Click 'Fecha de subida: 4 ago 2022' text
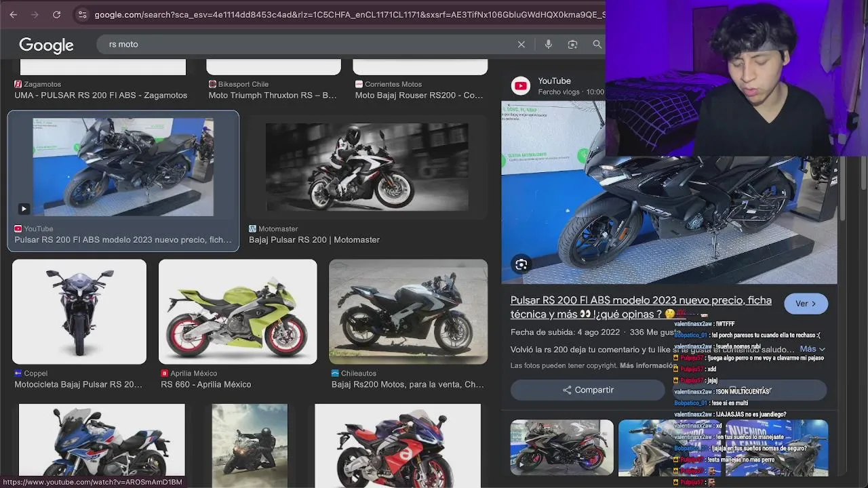Image resolution: width=868 pixels, height=488 pixels. click(x=565, y=332)
